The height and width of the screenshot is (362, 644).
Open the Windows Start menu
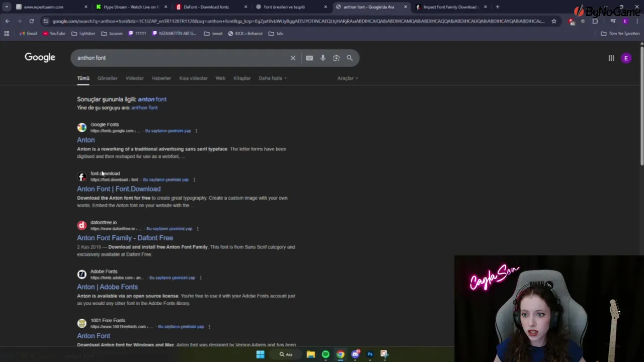[260, 354]
